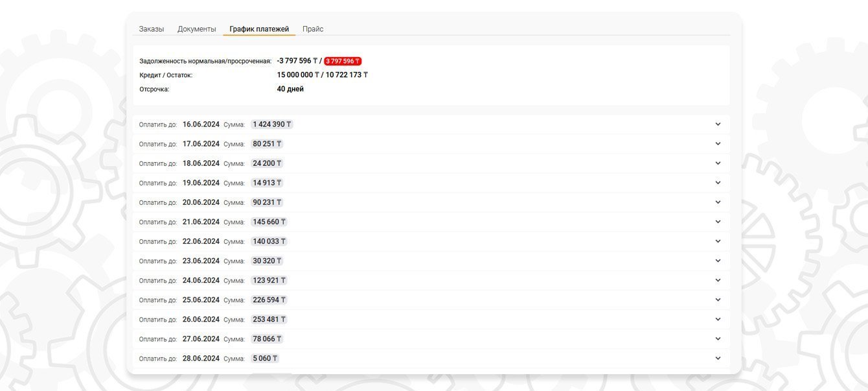Click the credit amount 15 000 000 / 10 722 173
The width and height of the screenshot is (868, 391).
pyautogui.click(x=323, y=75)
